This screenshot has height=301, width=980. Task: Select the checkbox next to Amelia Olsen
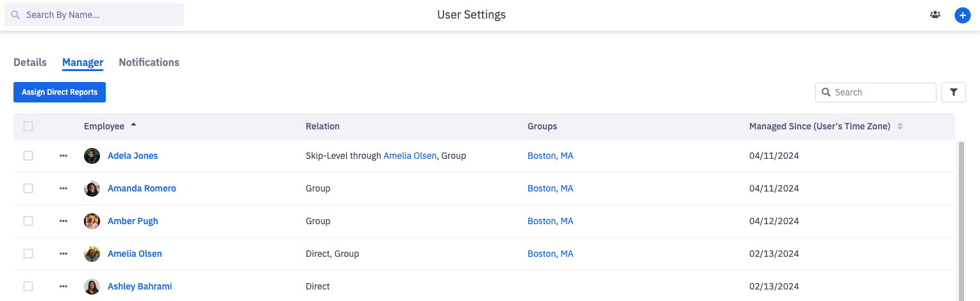(28, 254)
